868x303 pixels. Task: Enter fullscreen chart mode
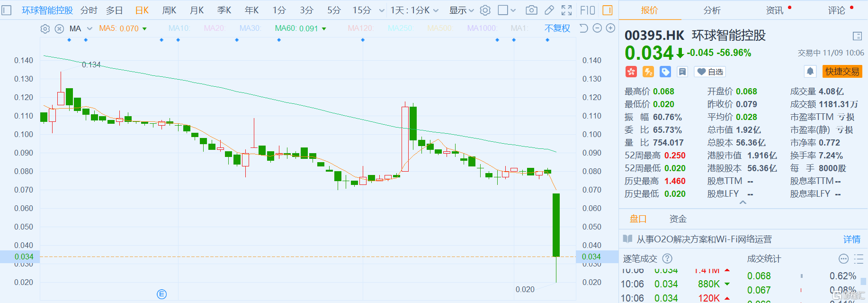(x=566, y=10)
